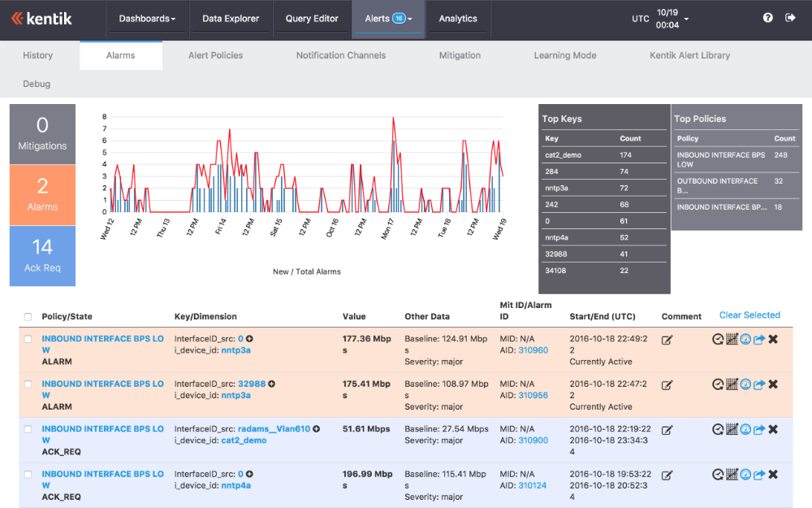Check the box for alarm AID 310900

point(28,429)
